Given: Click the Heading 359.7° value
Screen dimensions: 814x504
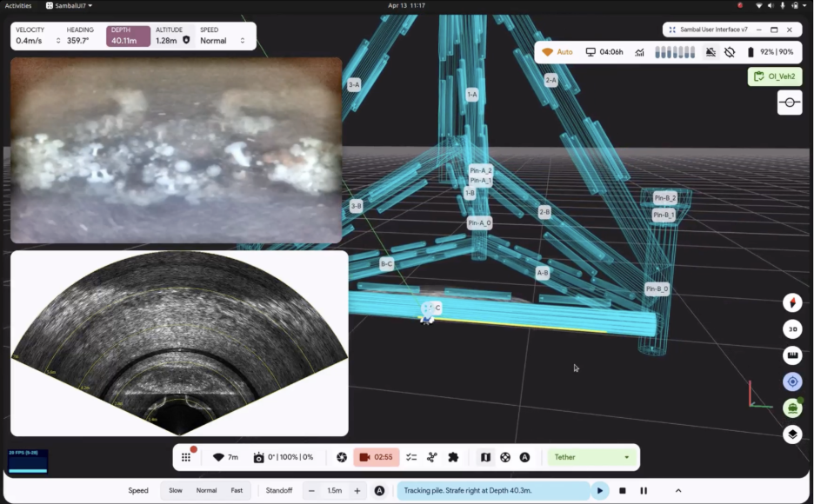Looking at the screenshot, I should (x=78, y=41).
